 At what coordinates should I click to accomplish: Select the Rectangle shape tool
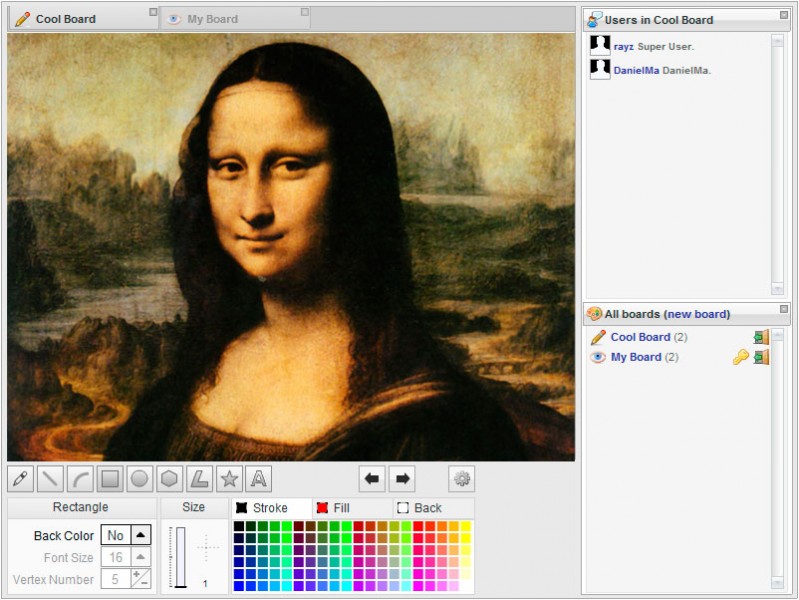click(110, 479)
